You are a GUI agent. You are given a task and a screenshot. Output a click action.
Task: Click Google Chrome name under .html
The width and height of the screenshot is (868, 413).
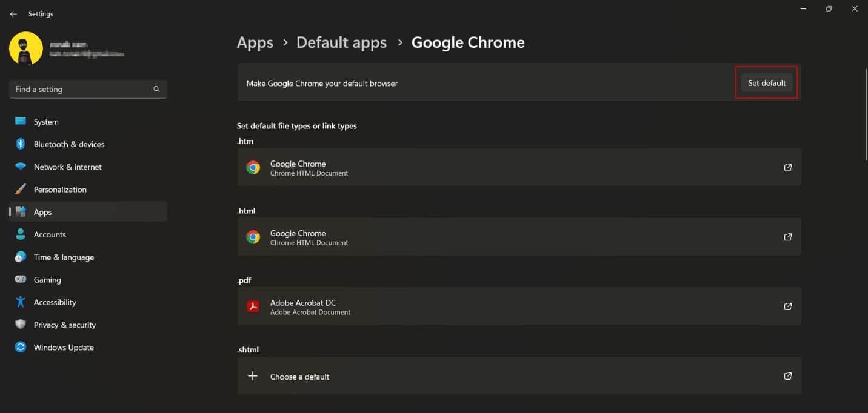pos(298,233)
